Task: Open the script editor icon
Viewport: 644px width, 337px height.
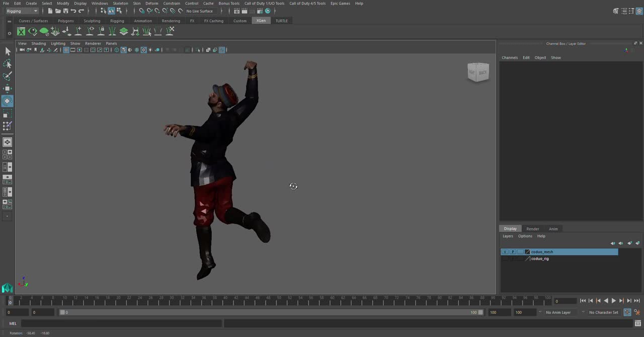Action: [637, 323]
